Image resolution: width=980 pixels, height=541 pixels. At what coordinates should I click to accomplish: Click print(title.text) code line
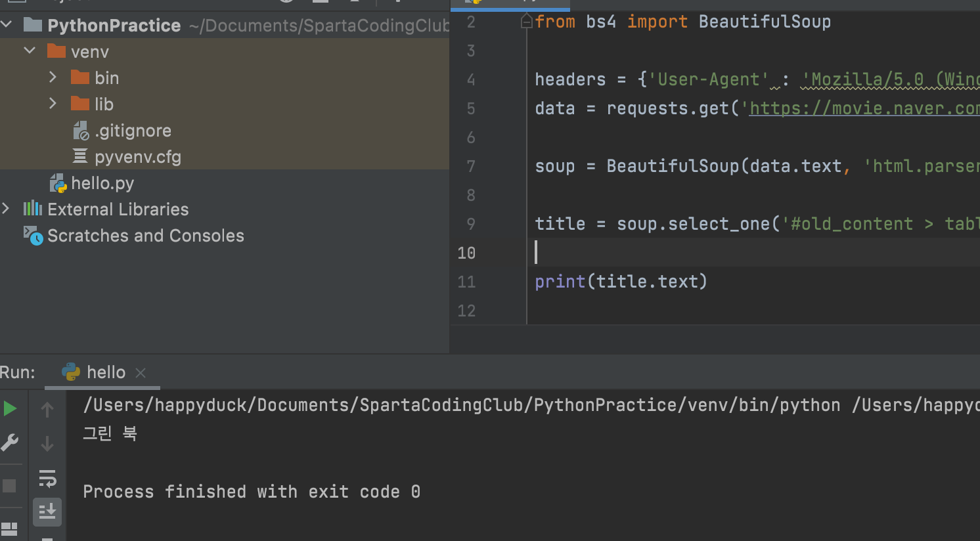tap(621, 282)
